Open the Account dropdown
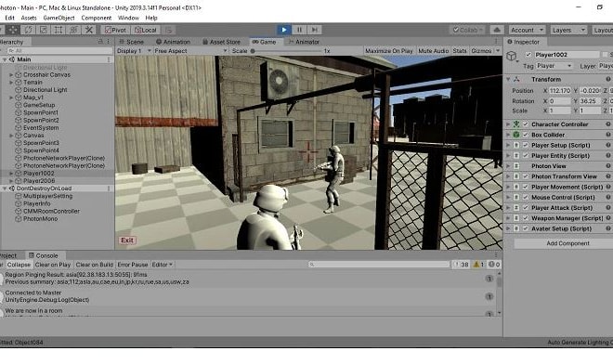The width and height of the screenshot is (613, 364). tap(527, 30)
